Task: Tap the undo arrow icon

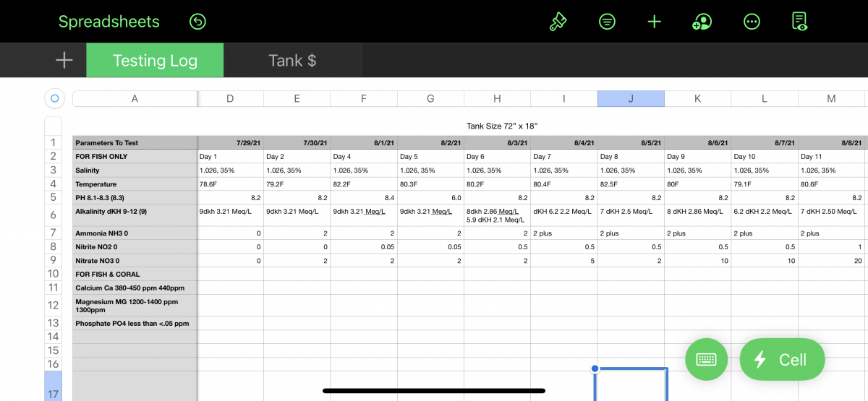Action: coord(197,22)
